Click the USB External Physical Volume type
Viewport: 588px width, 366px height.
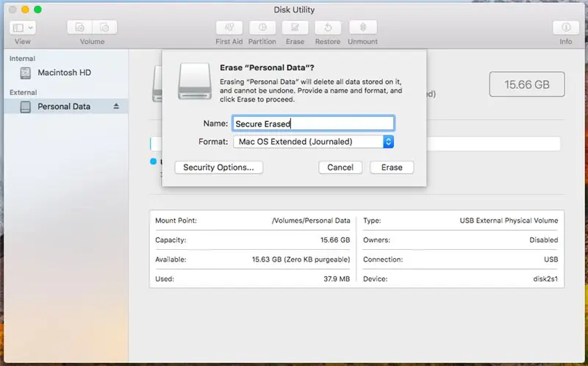pos(509,220)
